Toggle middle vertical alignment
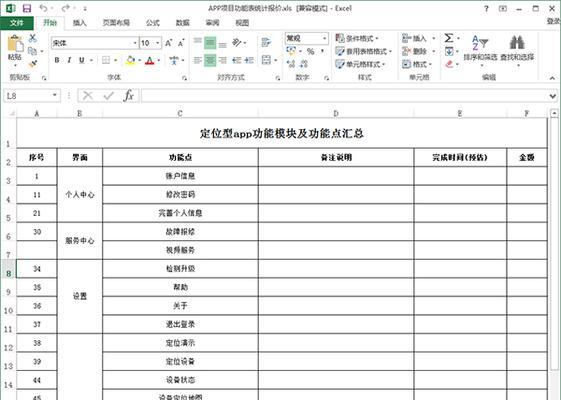The height and width of the screenshot is (400, 561). click(x=210, y=43)
